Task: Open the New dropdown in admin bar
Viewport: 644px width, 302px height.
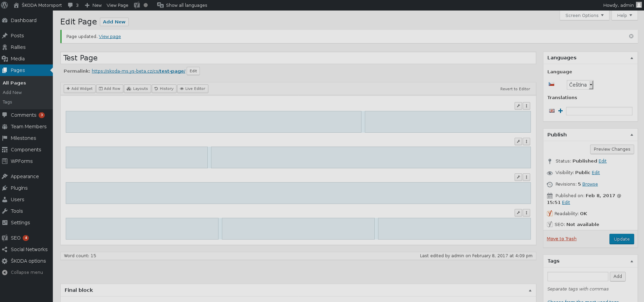Action: click(x=93, y=5)
